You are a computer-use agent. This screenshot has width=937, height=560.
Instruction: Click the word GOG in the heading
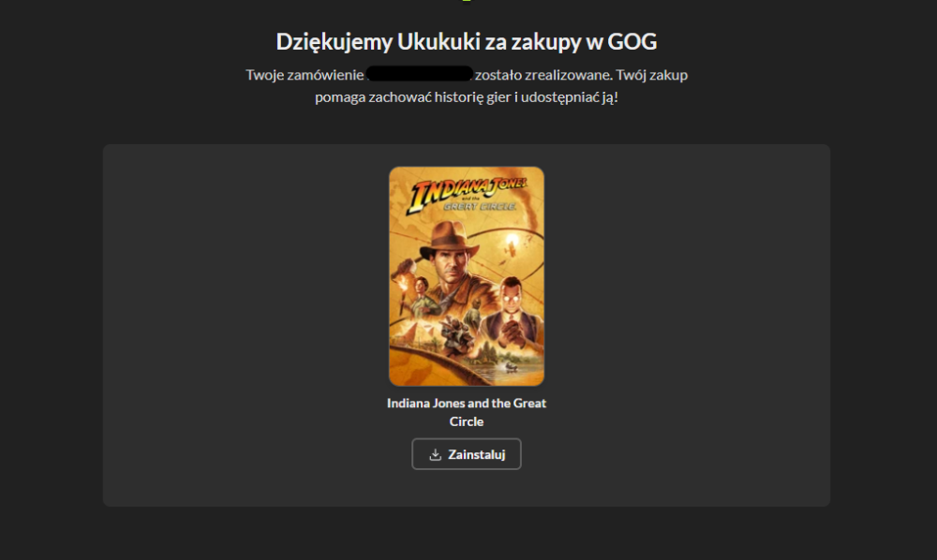pos(632,42)
